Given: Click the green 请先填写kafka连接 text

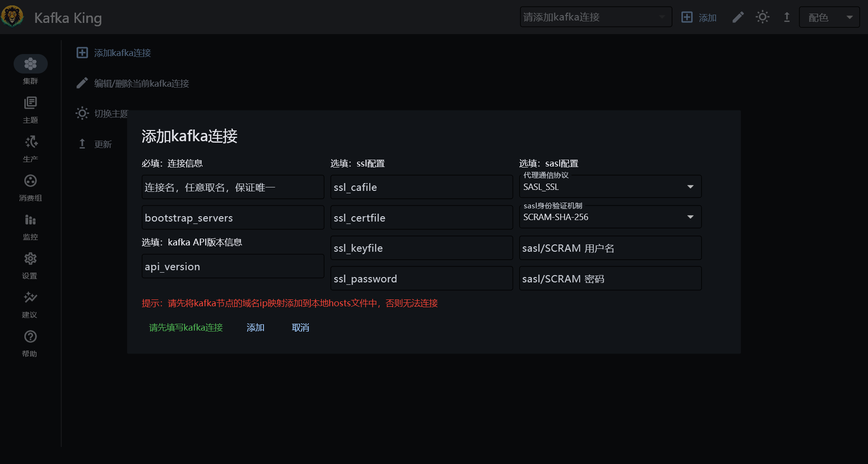Looking at the screenshot, I should pos(186,328).
